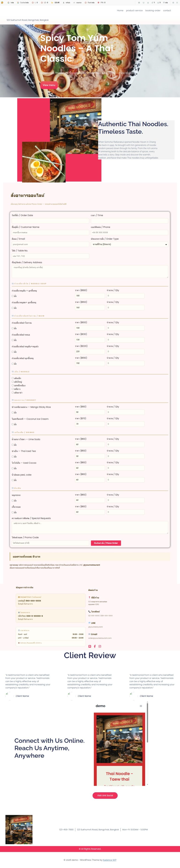Viewport: 180px width, 868px height.
Task: Open the Time picker field
Action: (x=129, y=221)
